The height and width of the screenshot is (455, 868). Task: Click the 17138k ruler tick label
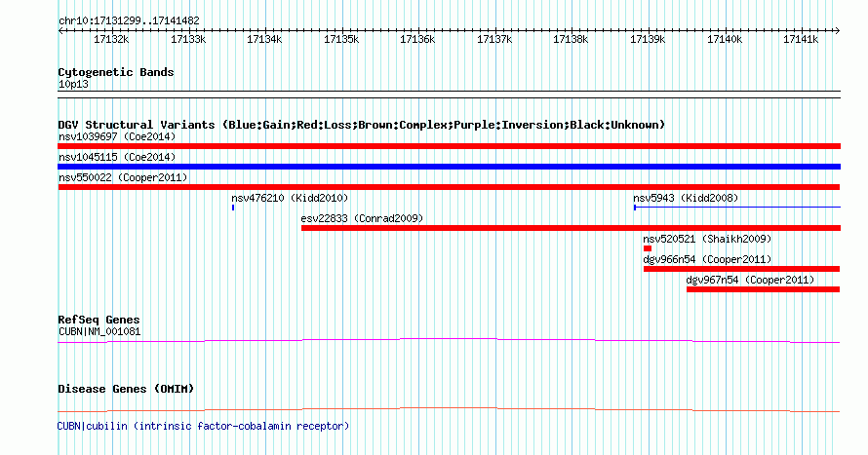click(572, 39)
